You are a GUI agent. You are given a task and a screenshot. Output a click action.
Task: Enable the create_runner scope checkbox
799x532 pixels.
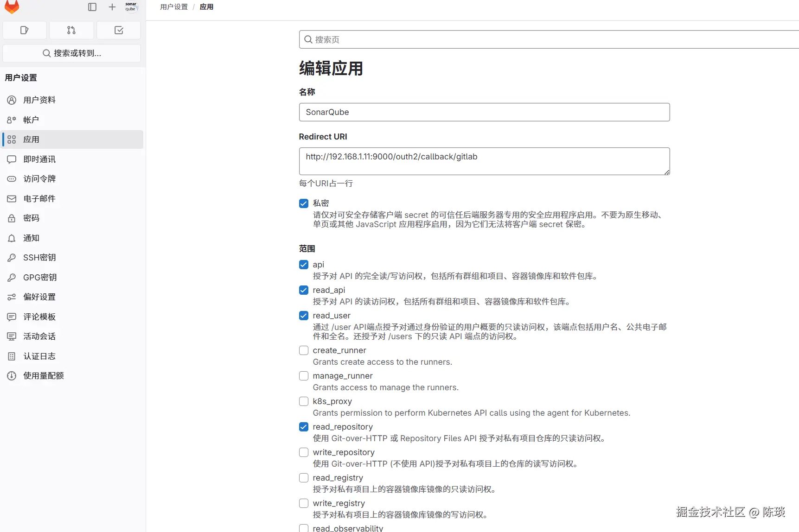(x=304, y=350)
